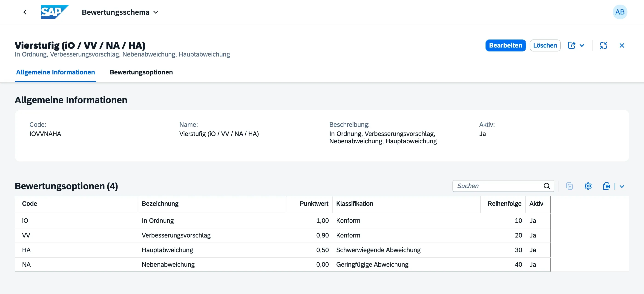Click the share icon in header
Viewport: 644px width, 294px height.
click(x=572, y=45)
